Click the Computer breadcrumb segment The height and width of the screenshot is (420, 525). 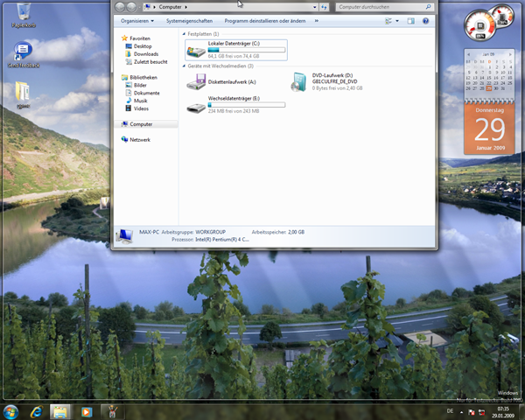(x=170, y=7)
